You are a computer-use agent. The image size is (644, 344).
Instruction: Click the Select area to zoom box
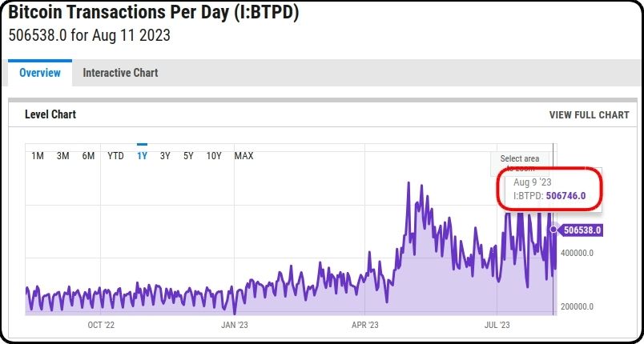click(520, 162)
